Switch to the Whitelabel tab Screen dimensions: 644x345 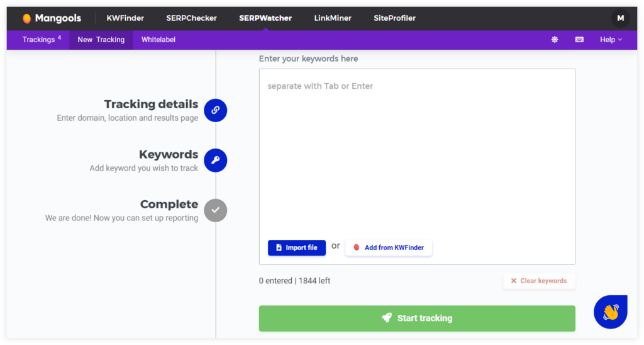coord(158,40)
